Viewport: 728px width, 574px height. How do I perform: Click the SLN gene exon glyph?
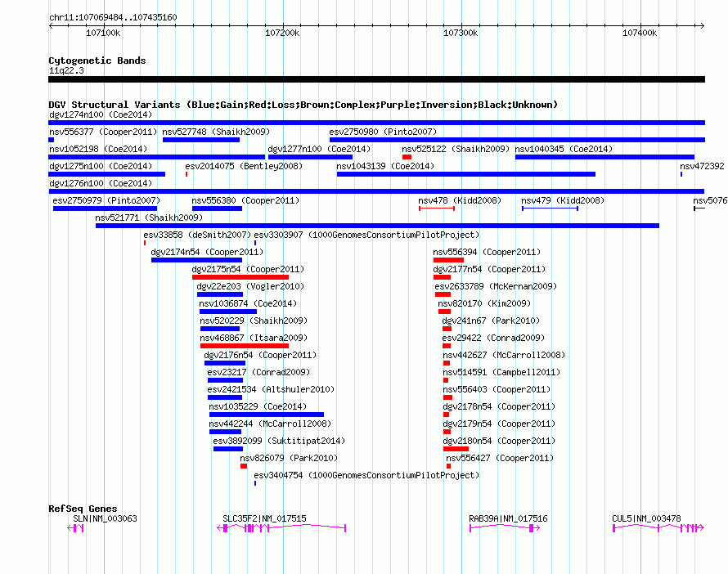point(76,528)
